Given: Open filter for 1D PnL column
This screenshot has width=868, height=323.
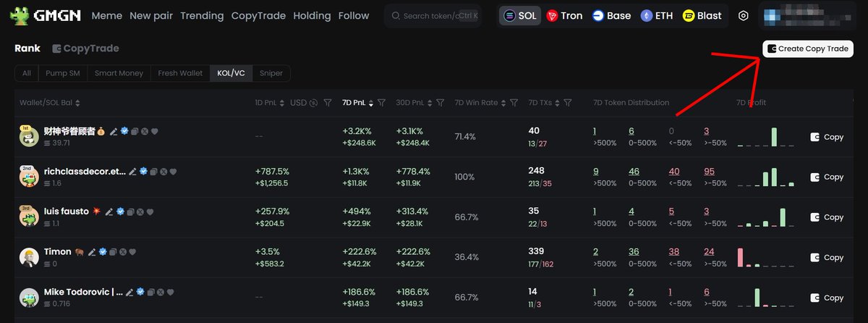Looking at the screenshot, I should (x=327, y=103).
